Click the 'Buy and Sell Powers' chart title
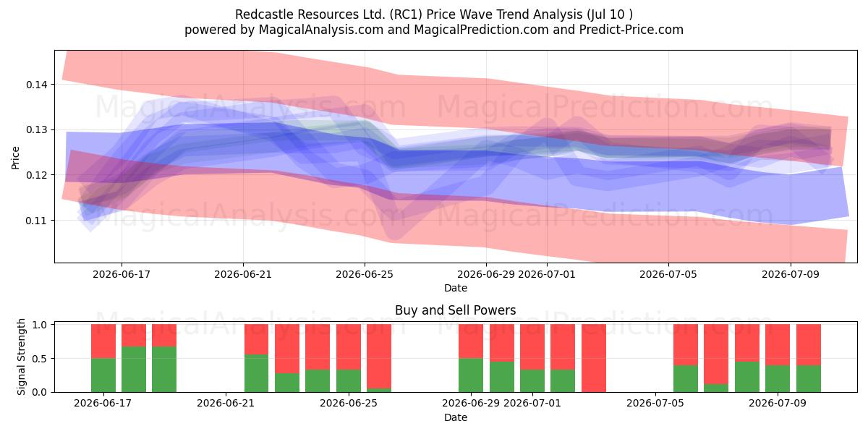This screenshot has height=434, width=868. (455, 310)
